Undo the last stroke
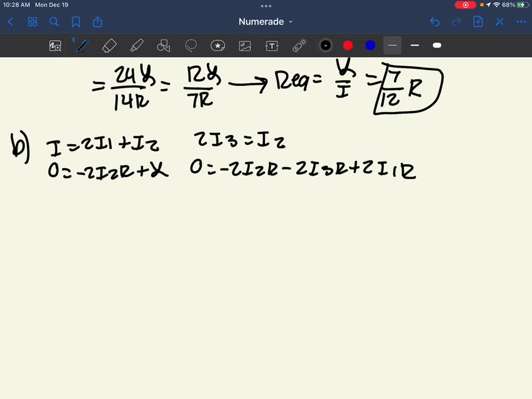 [435, 22]
